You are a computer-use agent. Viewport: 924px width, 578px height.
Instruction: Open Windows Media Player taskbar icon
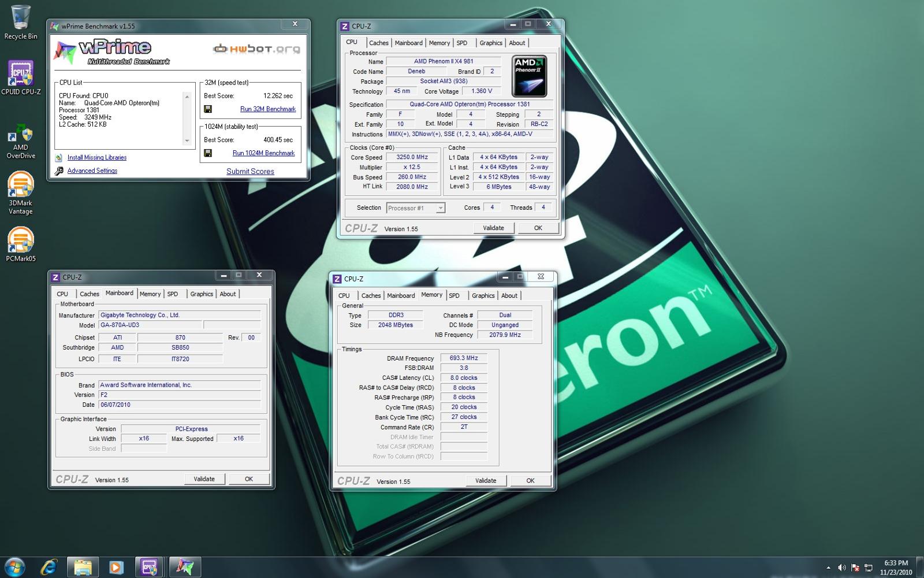pos(116,567)
